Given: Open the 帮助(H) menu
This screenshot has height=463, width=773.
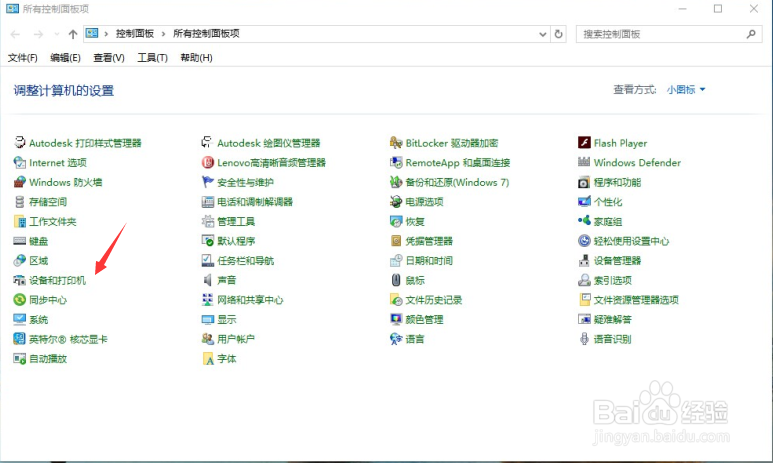Looking at the screenshot, I should pyautogui.click(x=196, y=58).
